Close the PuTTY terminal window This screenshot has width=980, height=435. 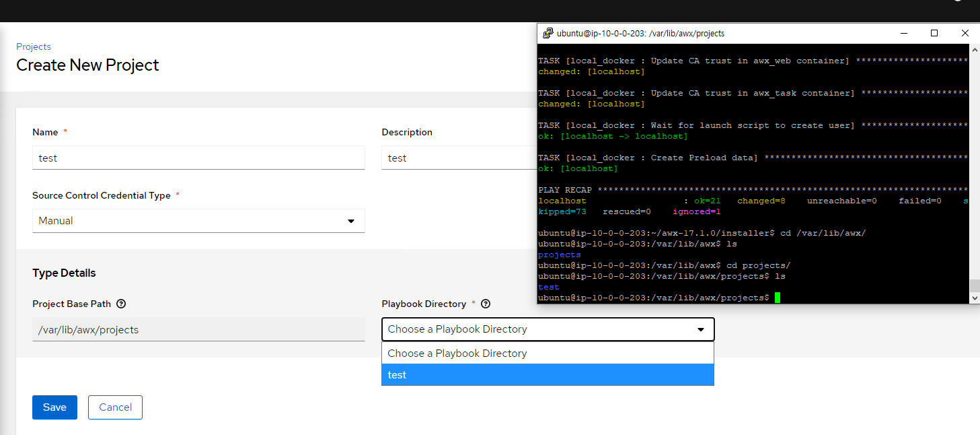(965, 33)
